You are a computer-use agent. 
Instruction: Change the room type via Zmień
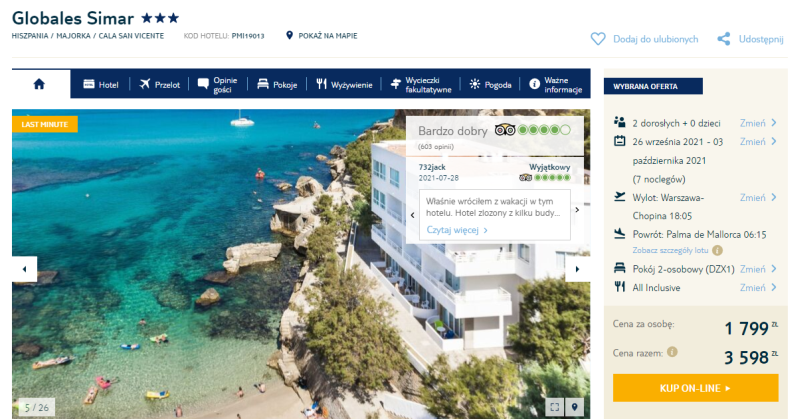coord(758,269)
